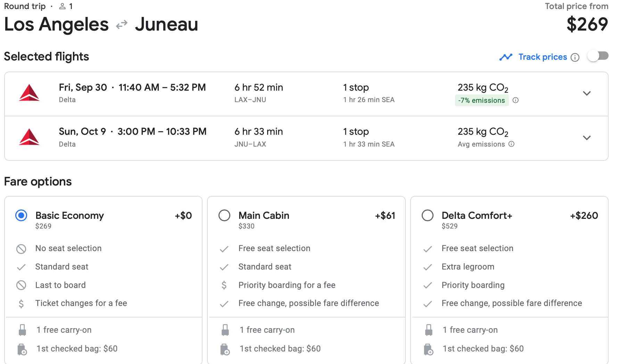Expand the Sun, Oct 9 flight details
The width and height of the screenshot is (619, 364).
point(587,138)
